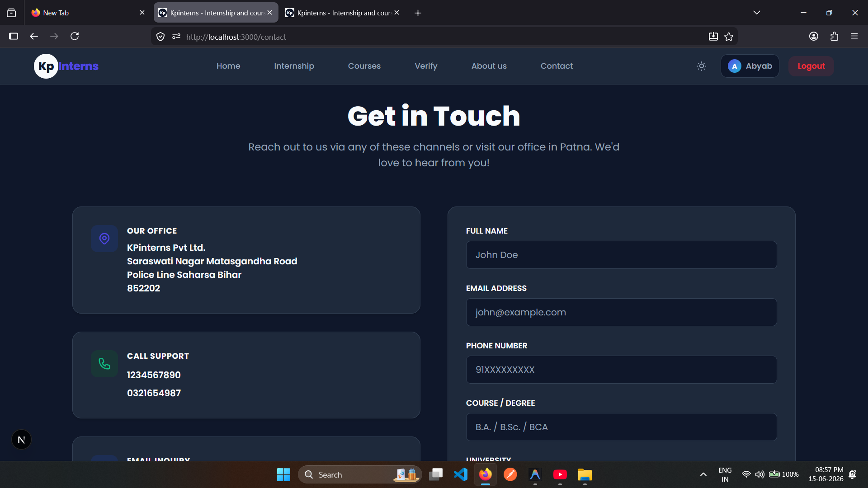The height and width of the screenshot is (488, 868).
Task: Click the Full Name input field
Action: pyautogui.click(x=621, y=255)
